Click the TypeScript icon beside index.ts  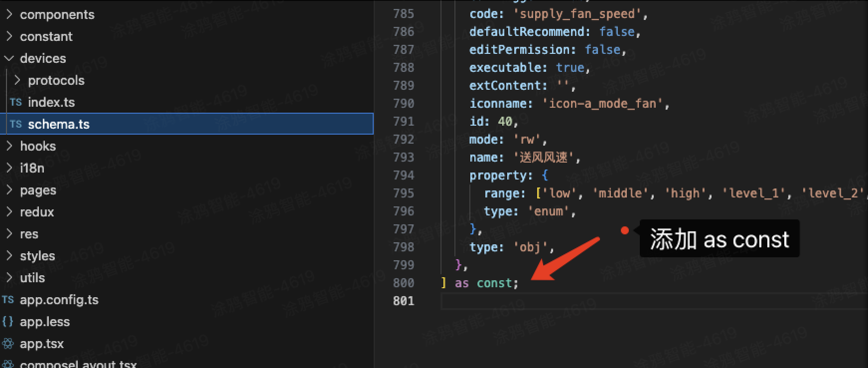(15, 102)
